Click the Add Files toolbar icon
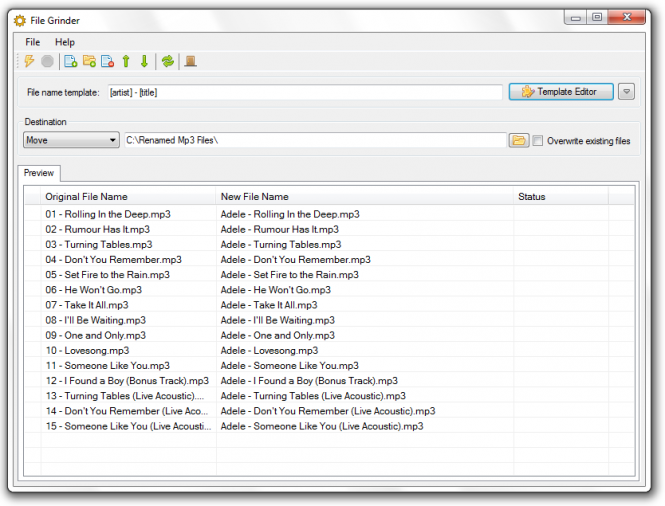This screenshot has height=506, width=665. coord(70,62)
